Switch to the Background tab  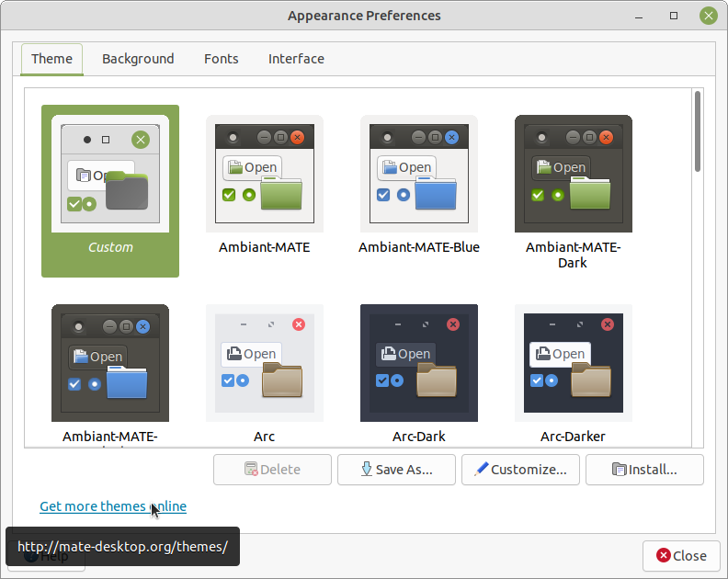click(138, 59)
